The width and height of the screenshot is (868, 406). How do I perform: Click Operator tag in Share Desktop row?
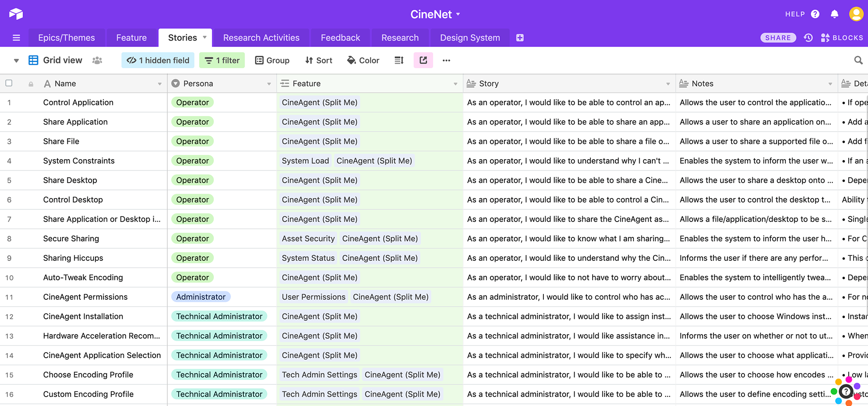point(193,180)
